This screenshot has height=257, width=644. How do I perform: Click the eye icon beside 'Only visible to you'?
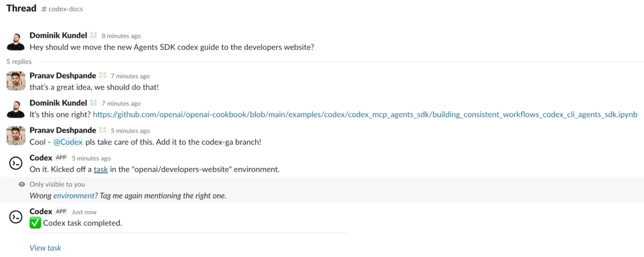(x=22, y=184)
